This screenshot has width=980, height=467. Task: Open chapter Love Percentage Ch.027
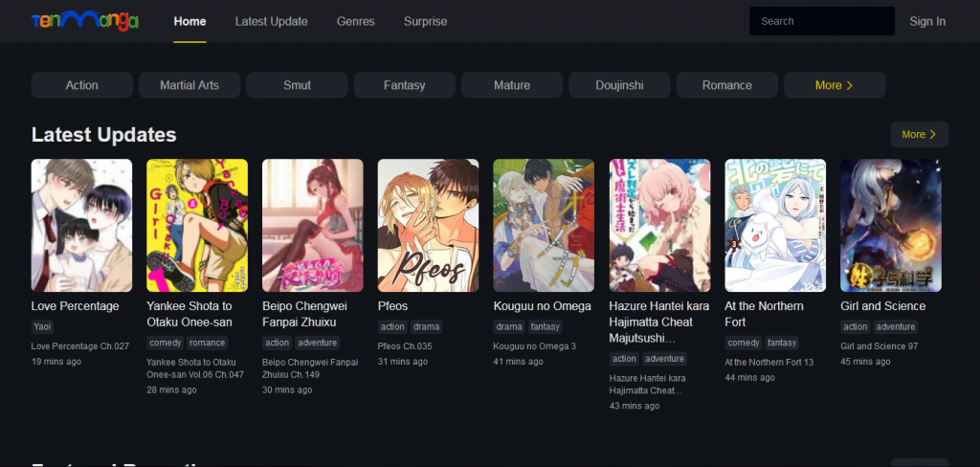coord(80,346)
